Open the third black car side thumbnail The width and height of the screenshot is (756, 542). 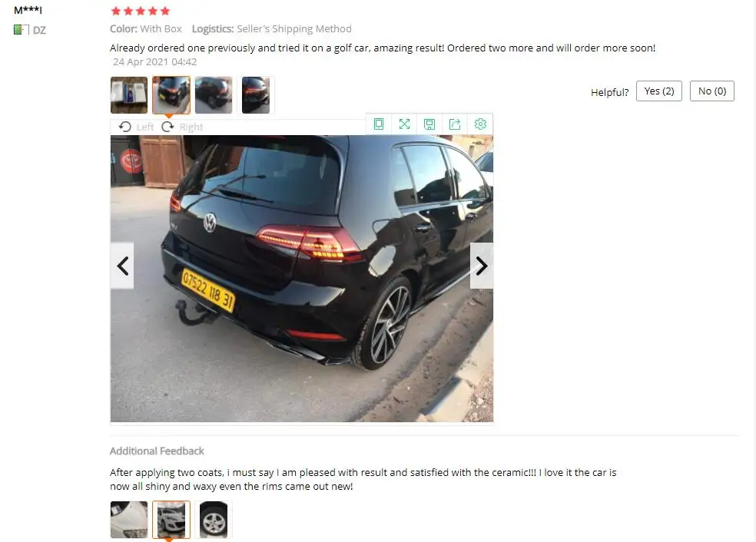click(x=214, y=95)
